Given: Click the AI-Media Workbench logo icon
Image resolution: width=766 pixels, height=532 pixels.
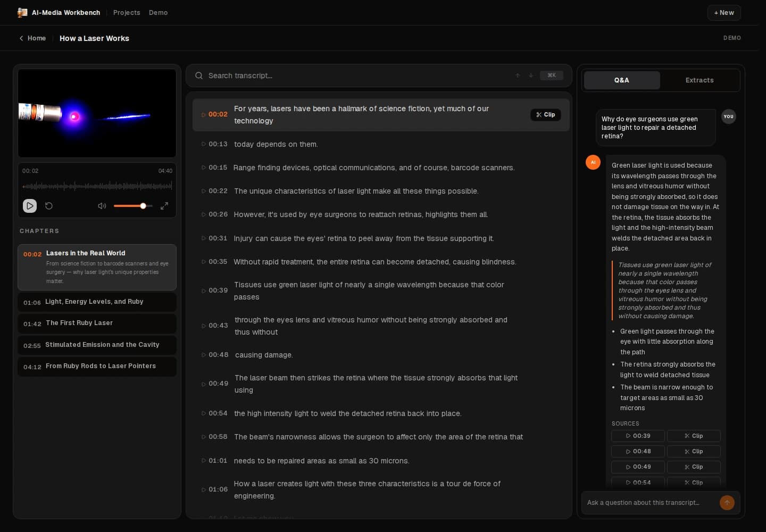Looking at the screenshot, I should pos(22,13).
